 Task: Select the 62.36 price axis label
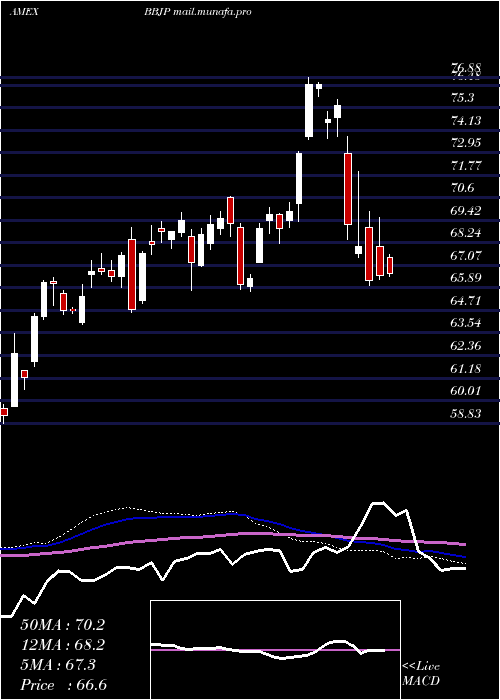click(x=466, y=346)
